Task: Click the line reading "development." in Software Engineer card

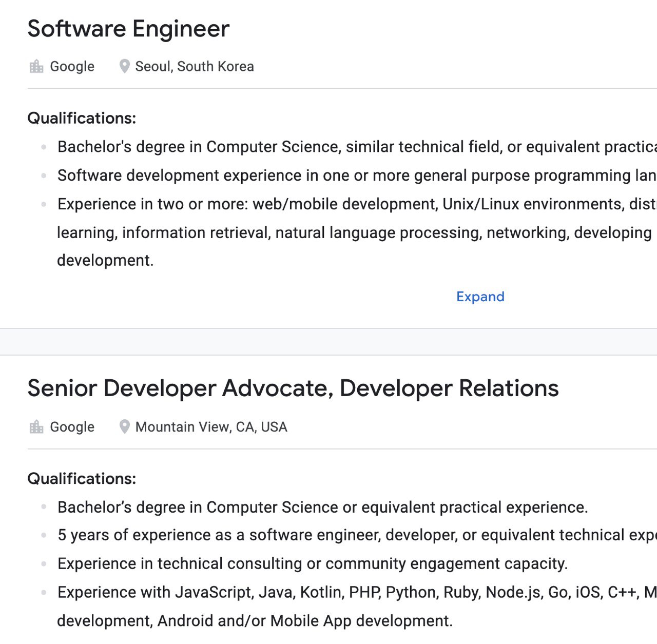Action: [x=105, y=261]
